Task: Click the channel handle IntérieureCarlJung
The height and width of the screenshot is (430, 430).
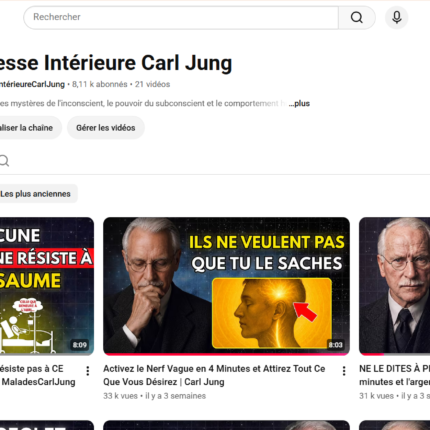Action: click(x=32, y=84)
